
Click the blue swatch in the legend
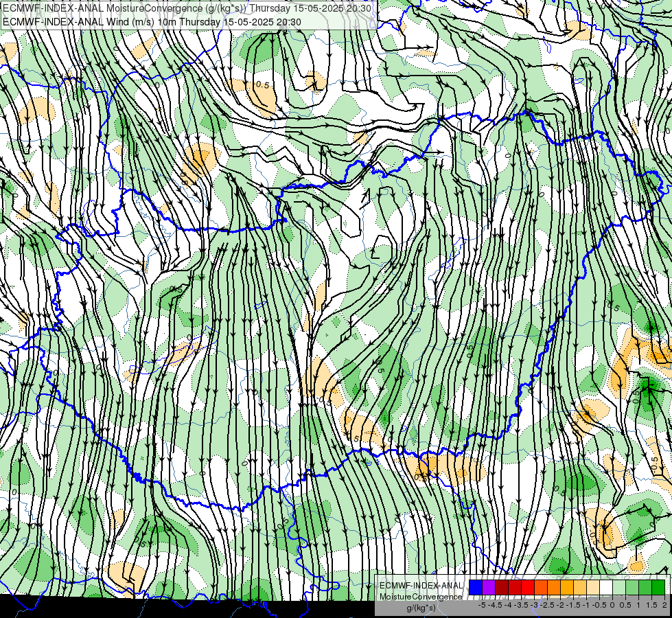pos(476,587)
